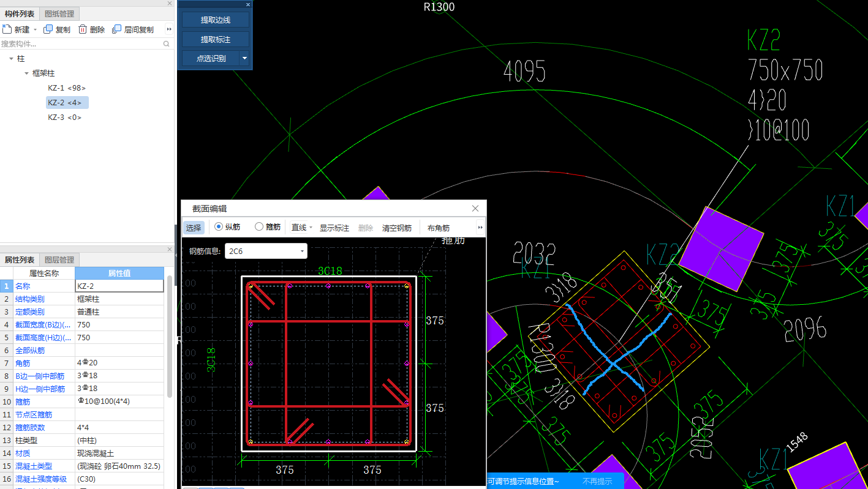This screenshot has height=489, width=868.
Task: Select the 纵筋 radio button
Action: tap(219, 227)
